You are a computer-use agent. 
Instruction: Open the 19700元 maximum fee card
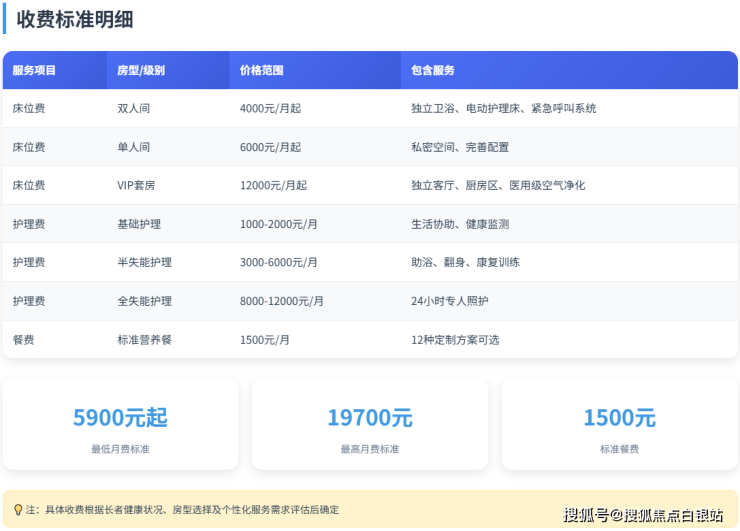370,425
